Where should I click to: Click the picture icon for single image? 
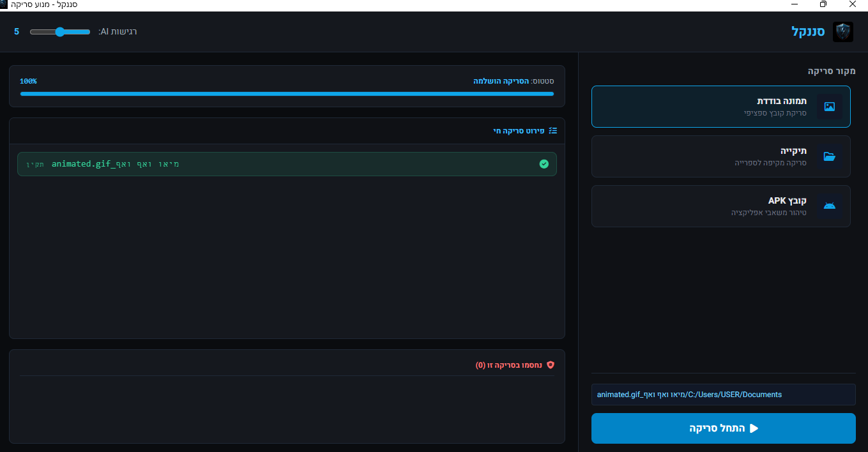tap(829, 107)
